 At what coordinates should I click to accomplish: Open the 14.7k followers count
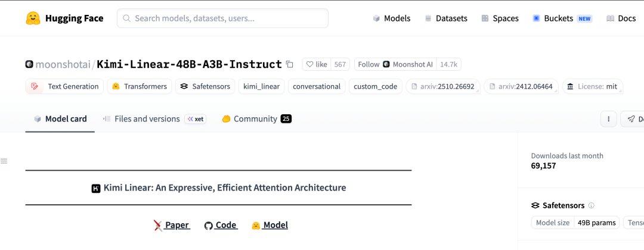tap(449, 64)
